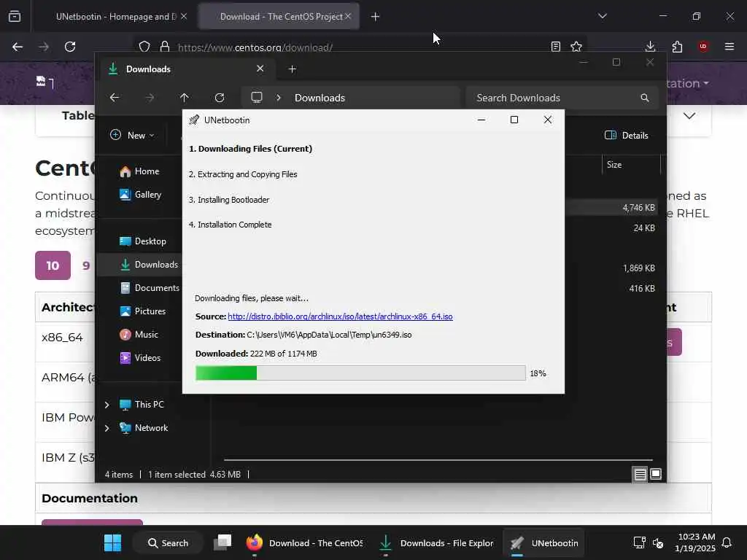Open a new Firefox tab with plus
This screenshot has height=560, width=747.
pyautogui.click(x=376, y=17)
